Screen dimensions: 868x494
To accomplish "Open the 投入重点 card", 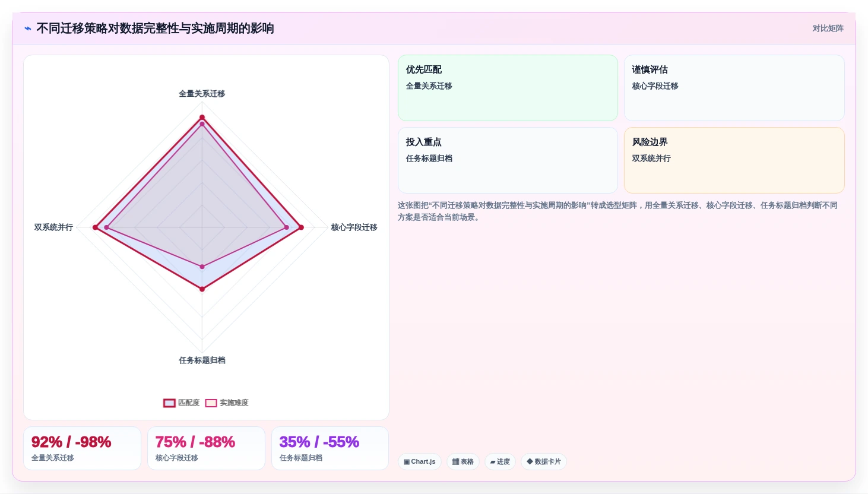I will click(x=508, y=160).
